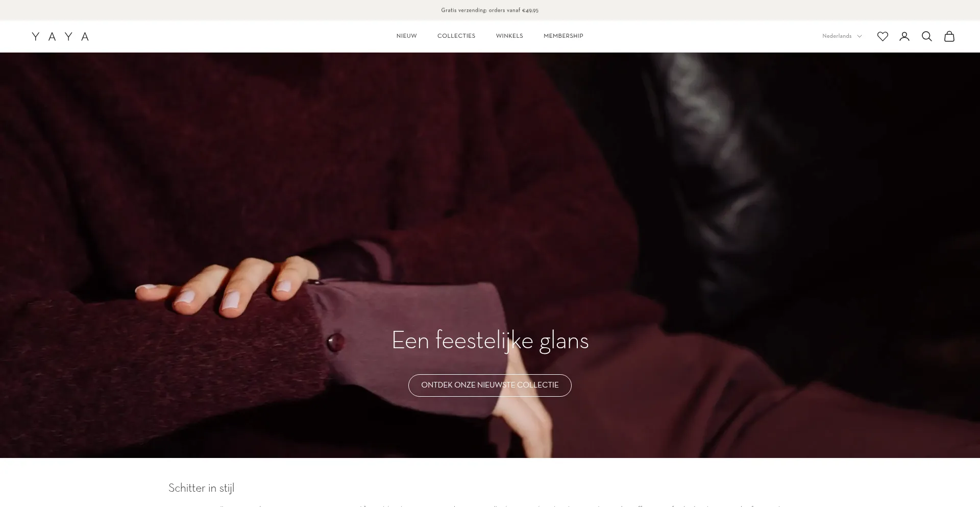
Task: Open the shopping bag icon
Action: pos(949,36)
